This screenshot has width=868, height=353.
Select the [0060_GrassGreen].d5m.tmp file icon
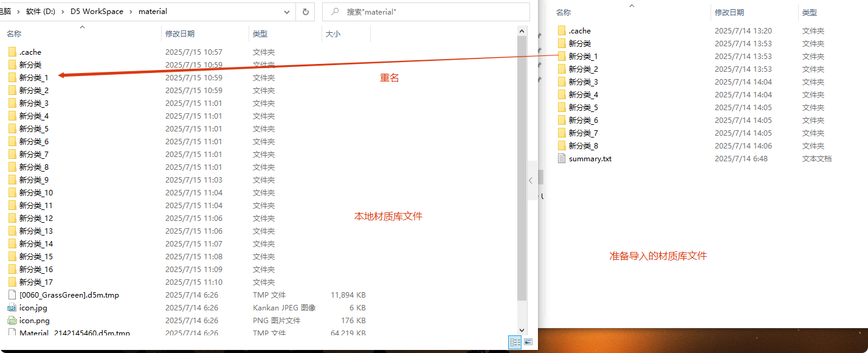(x=12, y=295)
